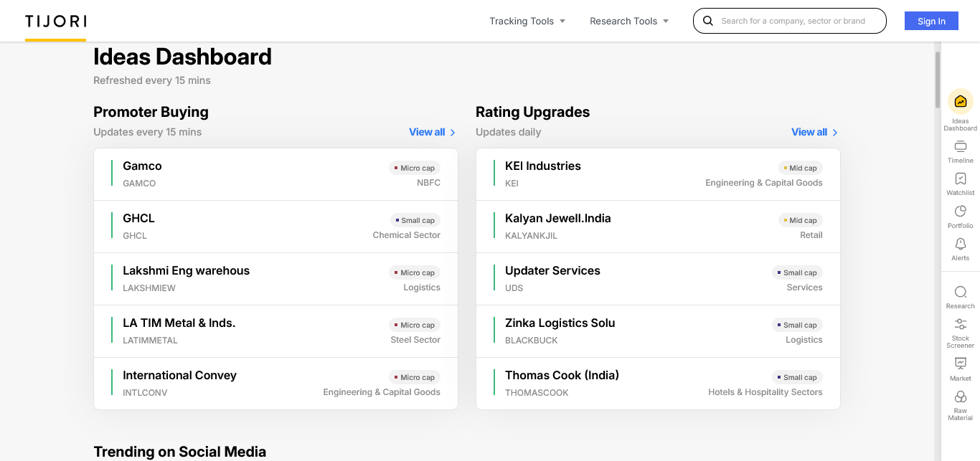Open KEI Industries row
This screenshot has height=461, width=980.
click(658, 174)
